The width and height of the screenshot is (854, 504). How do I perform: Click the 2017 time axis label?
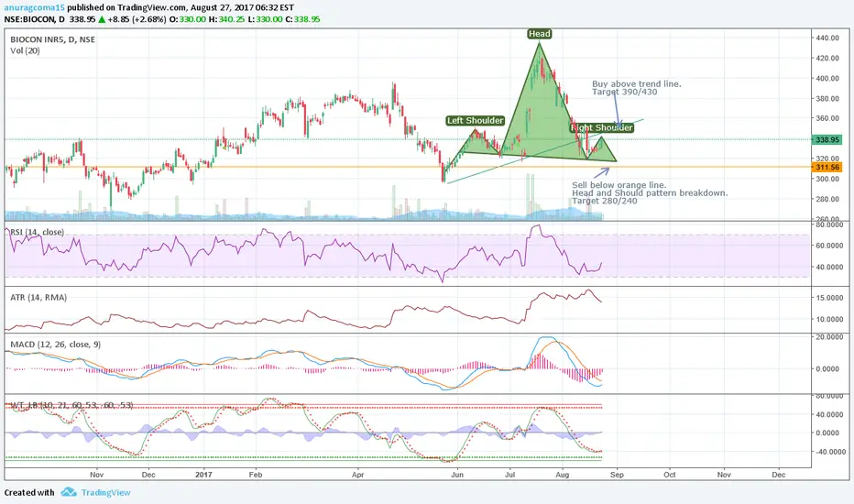203,475
